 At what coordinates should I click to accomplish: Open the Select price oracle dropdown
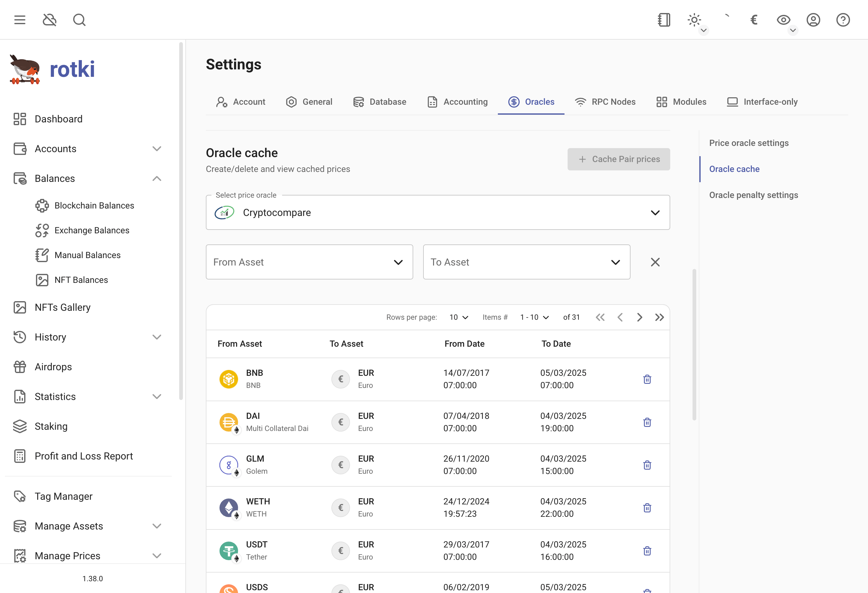coord(438,212)
